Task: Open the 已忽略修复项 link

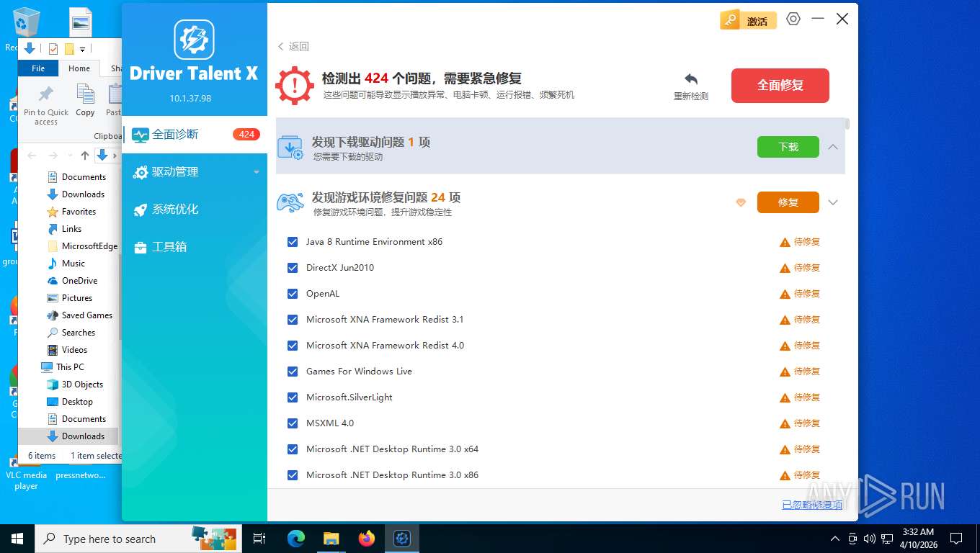Action: [812, 505]
